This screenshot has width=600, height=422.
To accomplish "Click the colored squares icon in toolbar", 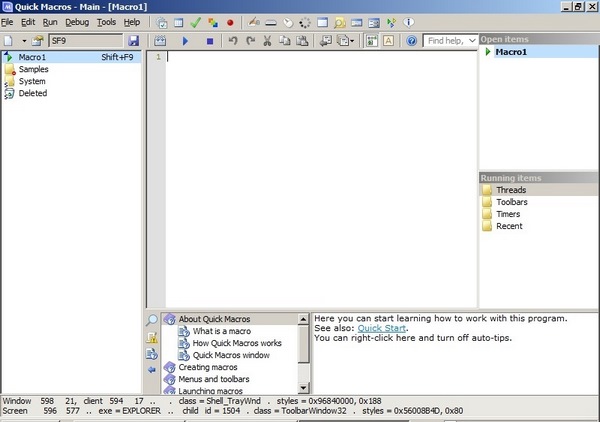I will coord(213,23).
